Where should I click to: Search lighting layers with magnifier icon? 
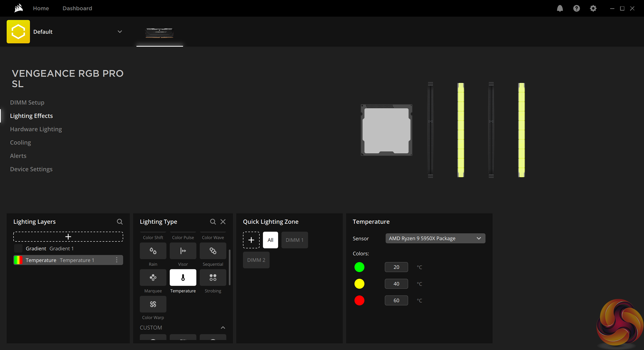coord(120,222)
